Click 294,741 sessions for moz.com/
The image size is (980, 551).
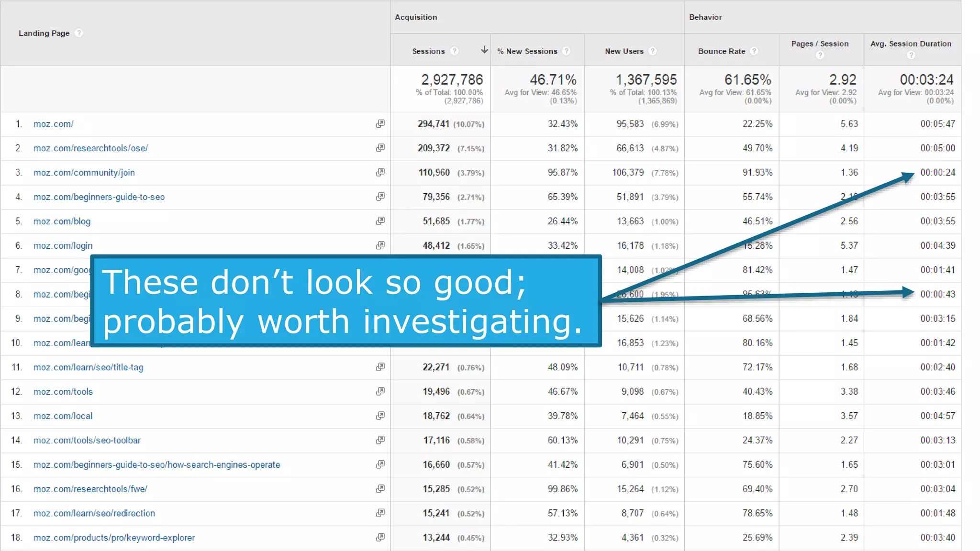(433, 124)
